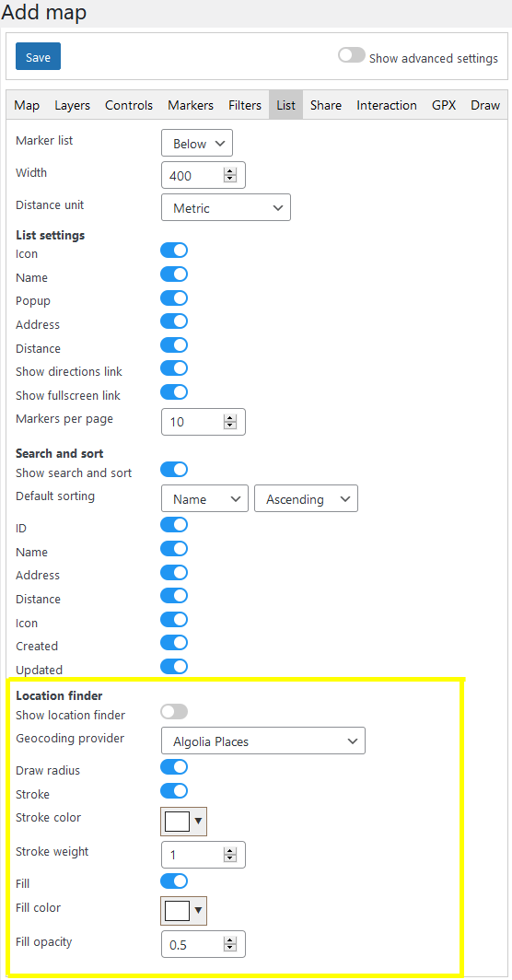Change default sorting order Ascending dropdown

[307, 499]
